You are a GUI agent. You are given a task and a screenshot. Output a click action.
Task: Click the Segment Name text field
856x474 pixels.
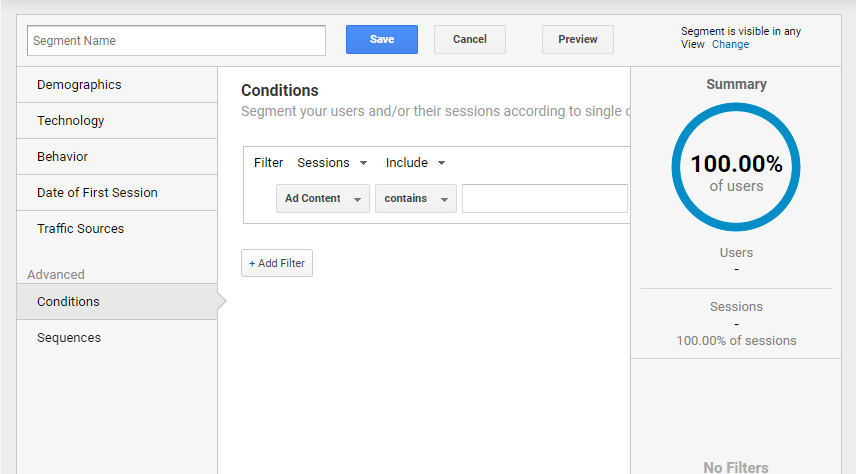(176, 40)
